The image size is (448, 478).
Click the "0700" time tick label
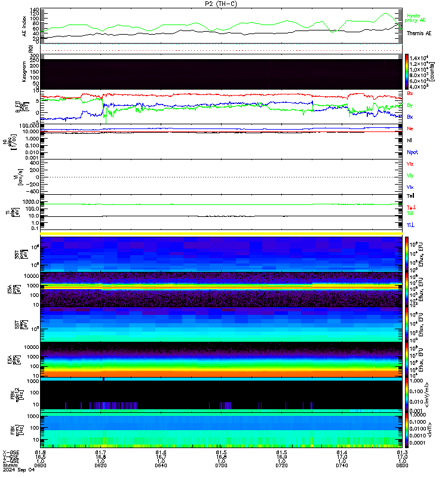[221, 465]
